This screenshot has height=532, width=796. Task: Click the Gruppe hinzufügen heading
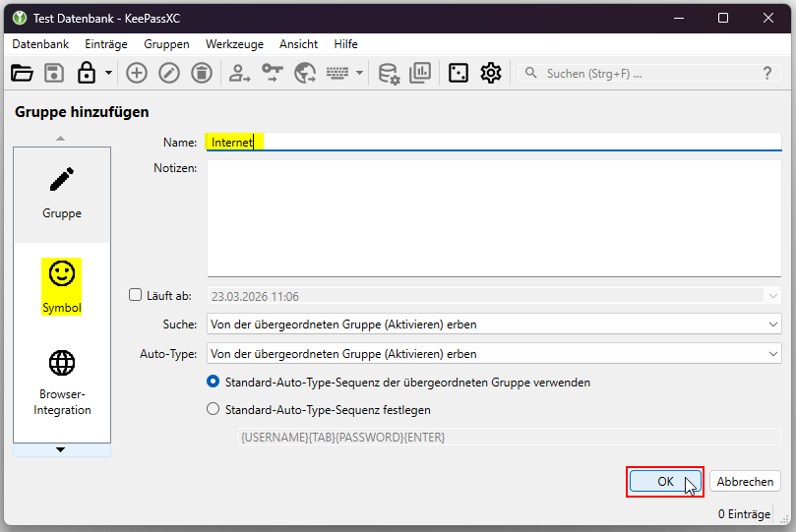82,112
